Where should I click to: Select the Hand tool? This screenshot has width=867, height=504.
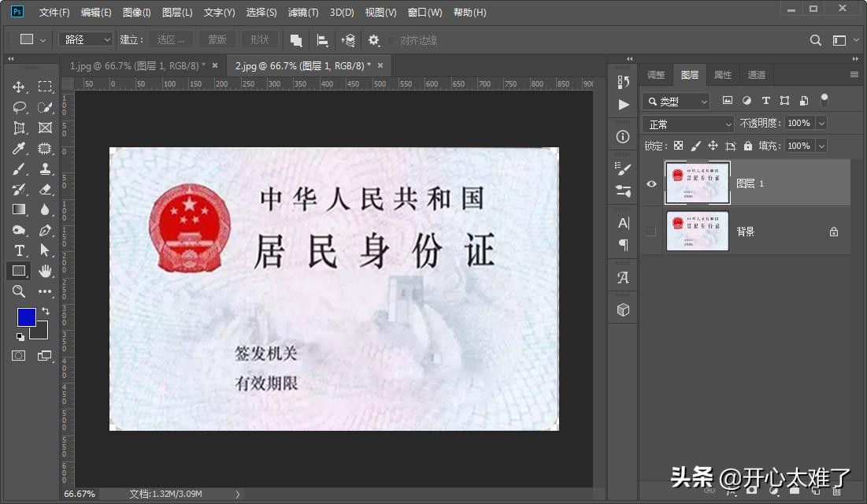tap(45, 271)
